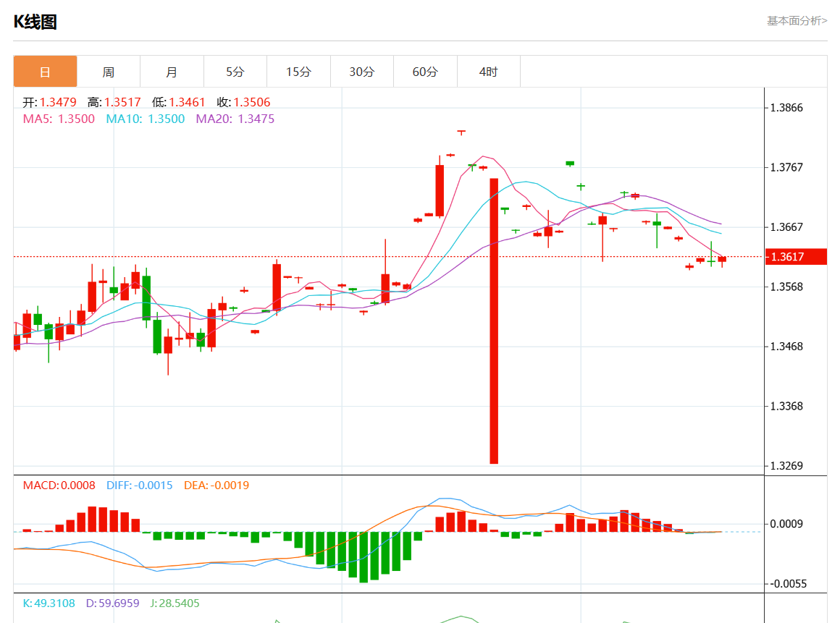Click the 收: 1.3506 close value

click(244, 102)
